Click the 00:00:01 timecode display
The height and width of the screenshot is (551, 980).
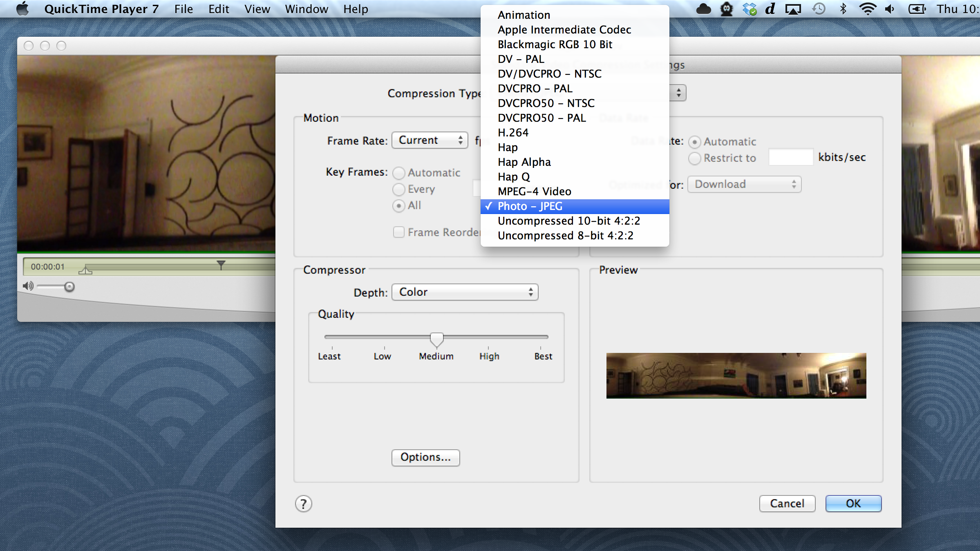pos(48,267)
